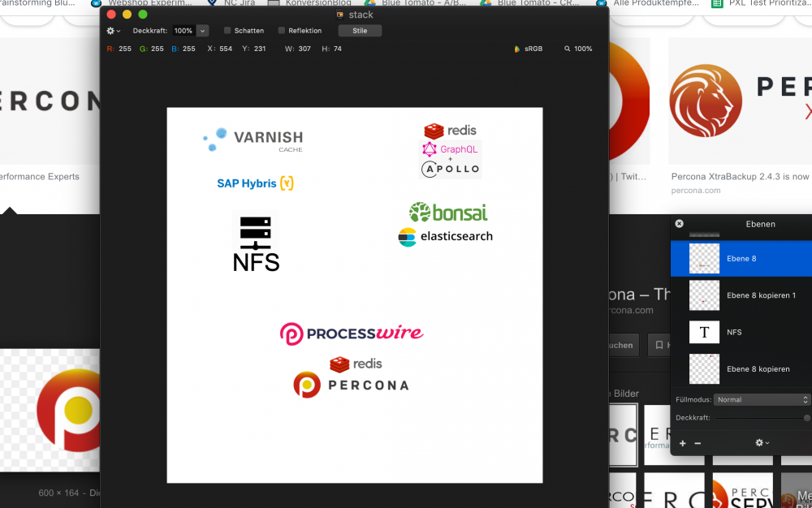Screen dimensions: 812x508
Task: Click the percona.com source link in browser
Action: point(696,191)
